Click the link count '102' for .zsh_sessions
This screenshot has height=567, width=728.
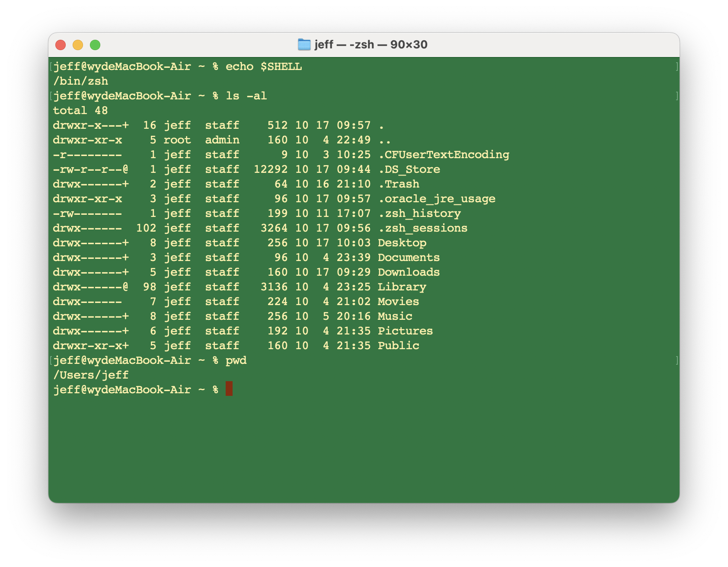146,228
